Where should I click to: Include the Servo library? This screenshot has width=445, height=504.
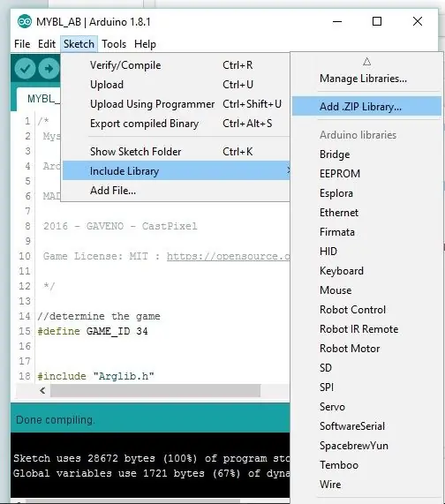click(366, 407)
